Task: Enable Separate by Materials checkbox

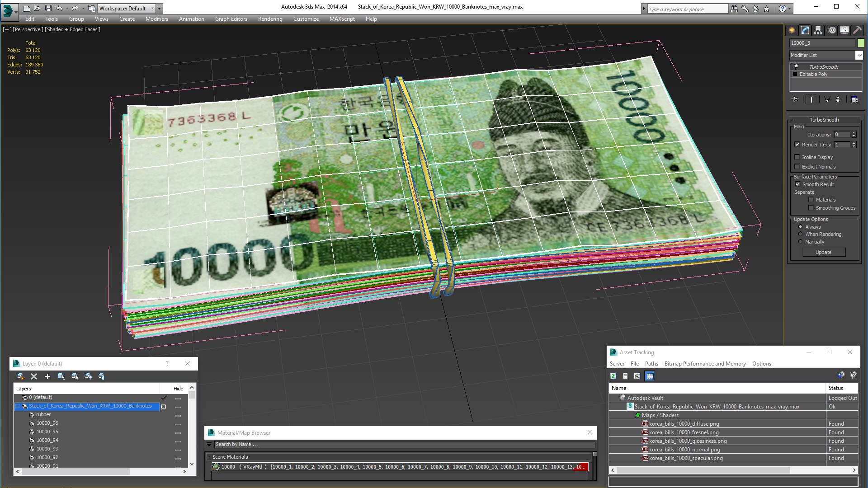Action: (811, 200)
